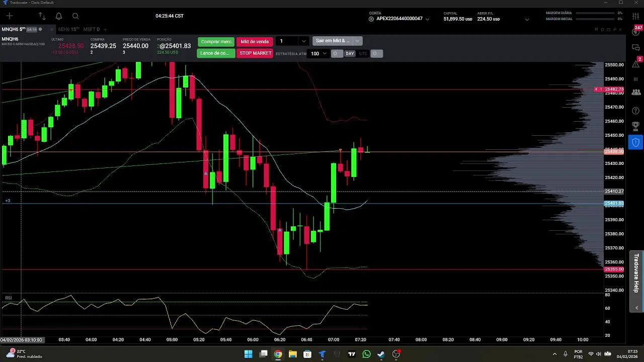Click Mkt de venda sell button

[255, 42]
